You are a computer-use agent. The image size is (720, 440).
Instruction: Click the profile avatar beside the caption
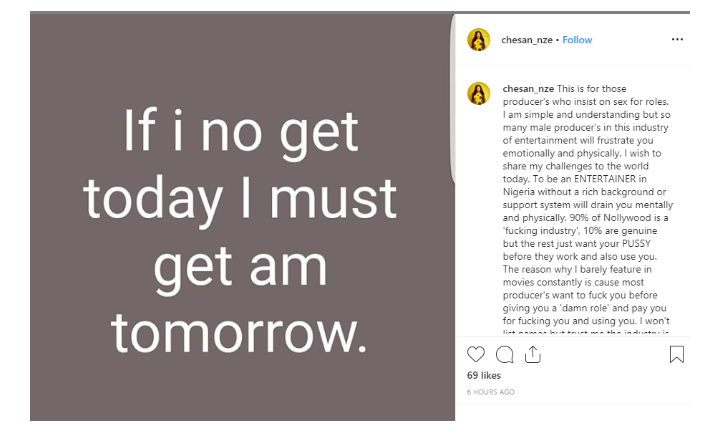(x=479, y=93)
